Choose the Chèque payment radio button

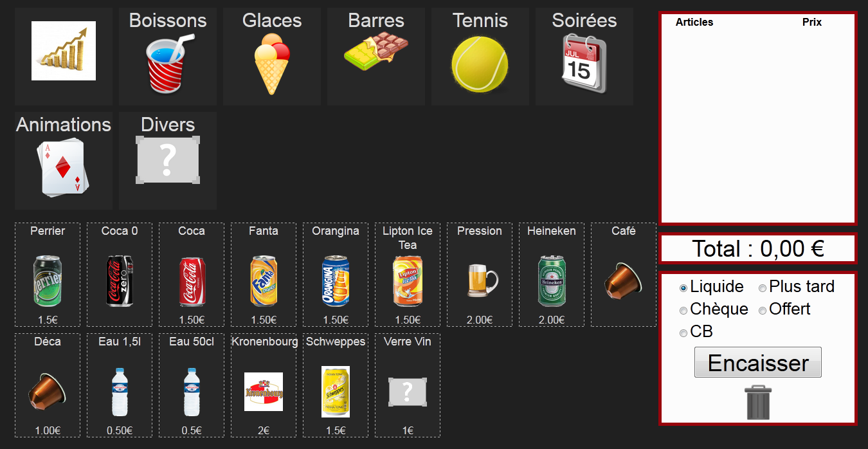click(683, 311)
